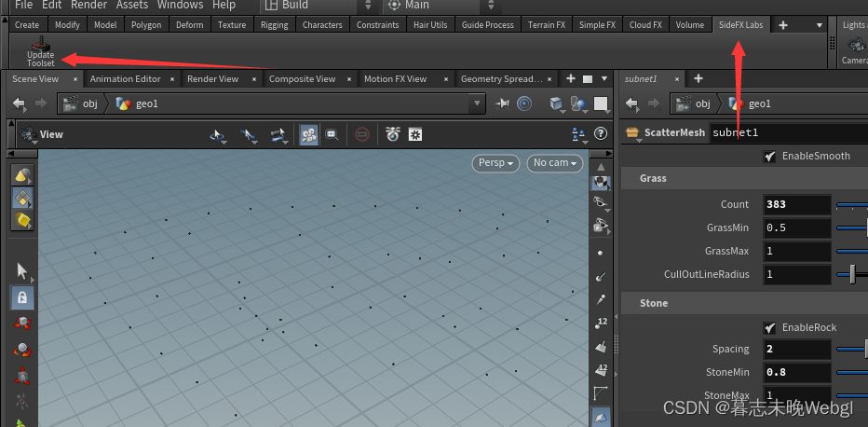Click the Update Toolset shelf tool

pyautogui.click(x=41, y=52)
